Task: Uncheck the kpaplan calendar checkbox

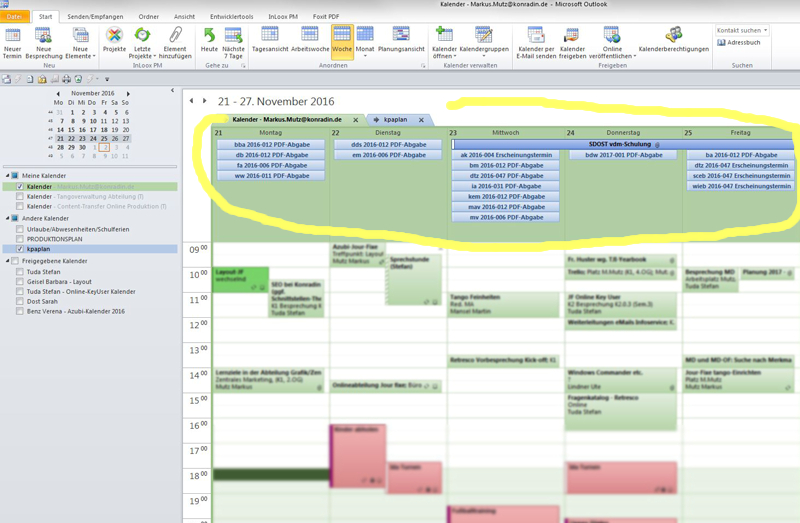Action: [x=20, y=249]
